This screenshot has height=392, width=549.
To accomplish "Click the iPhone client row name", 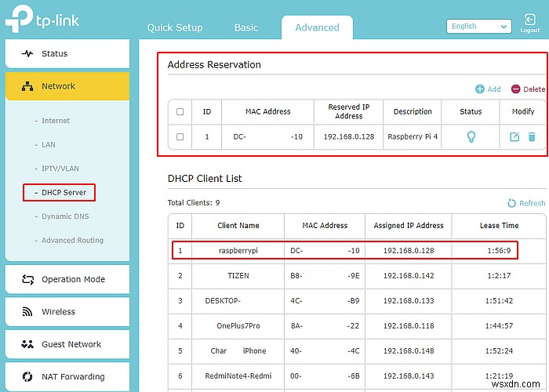I will (238, 350).
